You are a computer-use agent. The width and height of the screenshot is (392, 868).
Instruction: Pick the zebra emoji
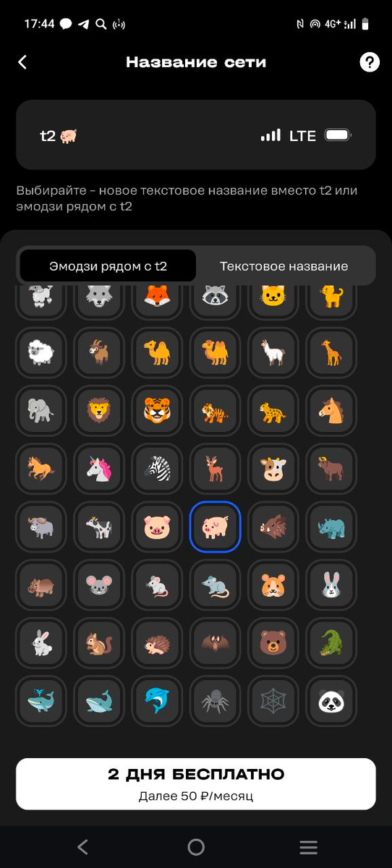157,469
